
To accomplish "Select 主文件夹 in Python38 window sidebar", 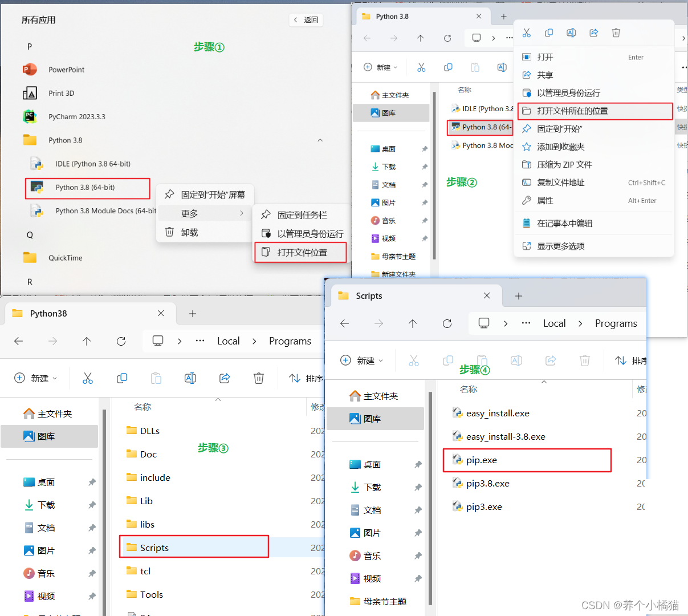I will (48, 414).
